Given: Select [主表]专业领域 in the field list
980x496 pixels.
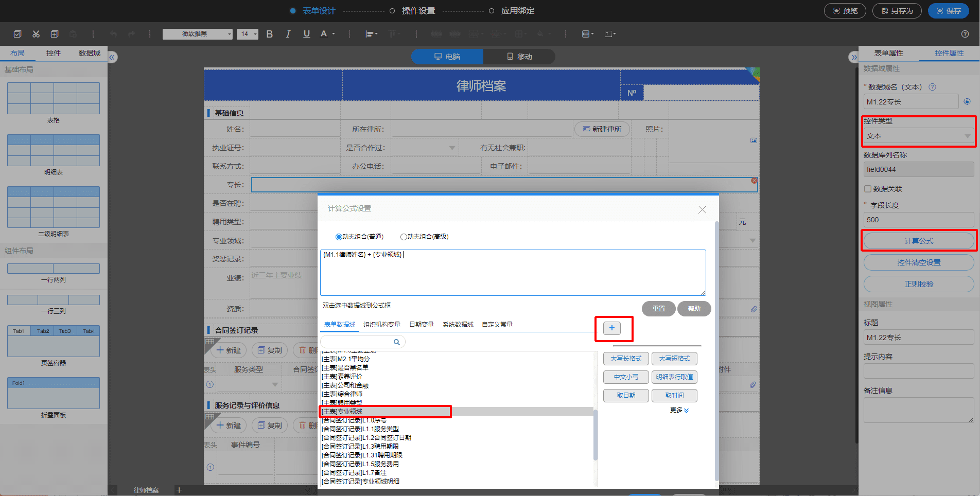Looking at the screenshot, I should tap(456, 412).
